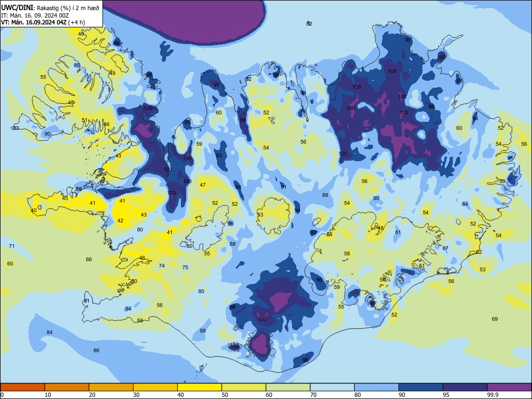Select the orange 10–20 legend swatch

[x=67, y=387]
